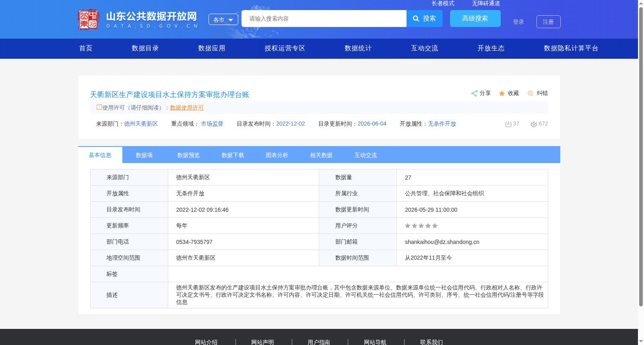
Task: Switch to the 数据项 tab
Action: pyautogui.click(x=144, y=155)
